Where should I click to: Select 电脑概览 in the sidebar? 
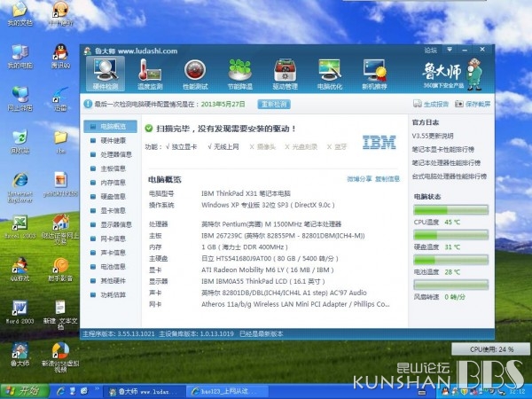(x=110, y=127)
